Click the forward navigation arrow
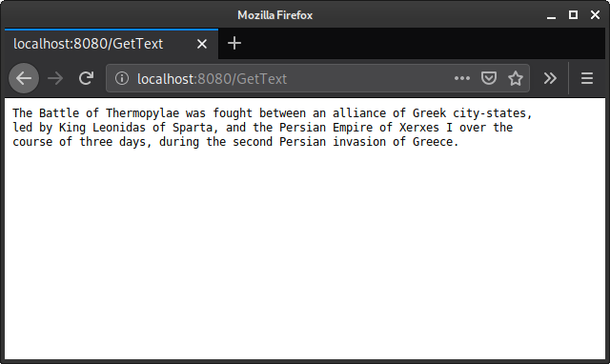Image resolution: width=610 pixels, height=364 pixels. tap(55, 78)
